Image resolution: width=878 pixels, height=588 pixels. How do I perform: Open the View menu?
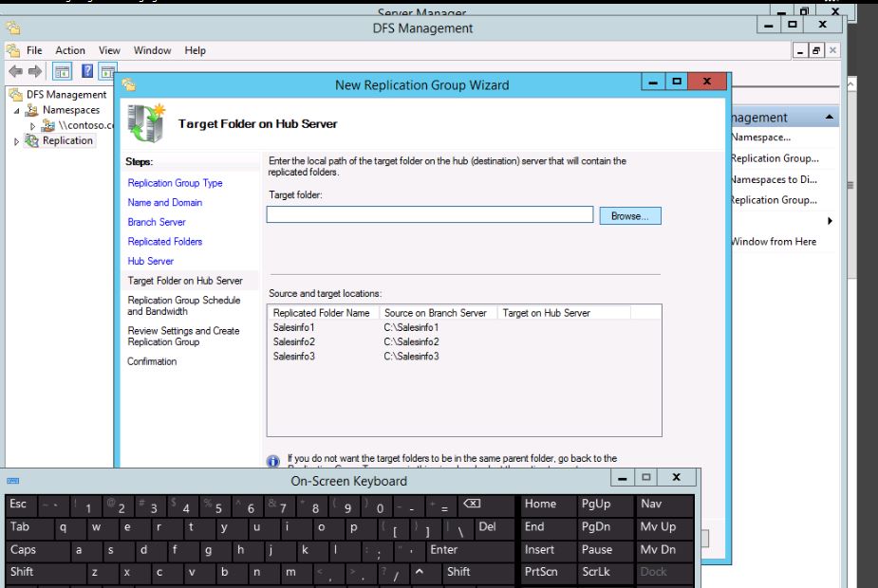coord(109,50)
